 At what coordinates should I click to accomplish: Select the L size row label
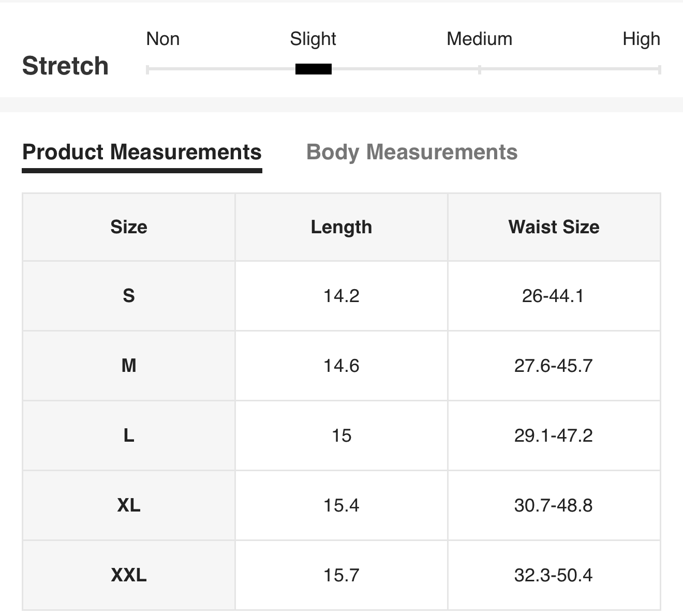click(129, 435)
